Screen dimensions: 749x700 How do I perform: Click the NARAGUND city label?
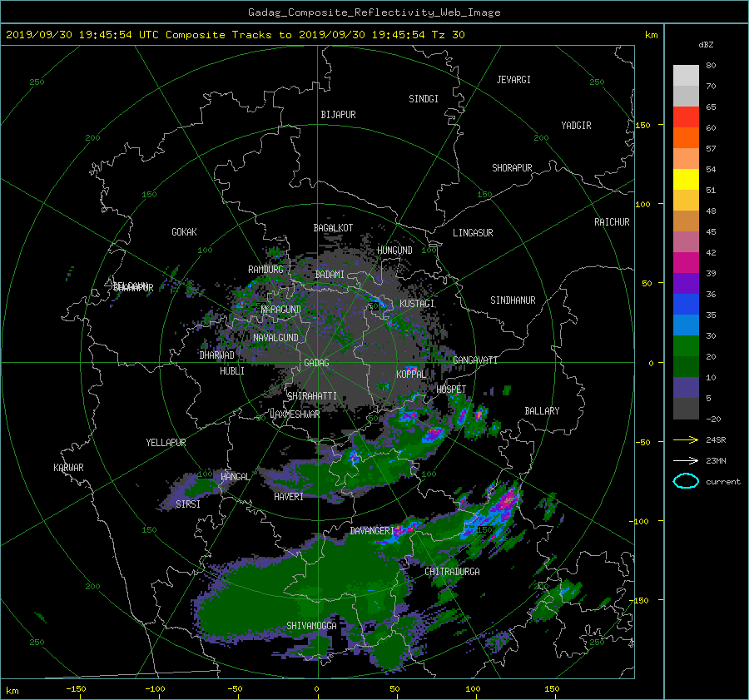(x=281, y=310)
